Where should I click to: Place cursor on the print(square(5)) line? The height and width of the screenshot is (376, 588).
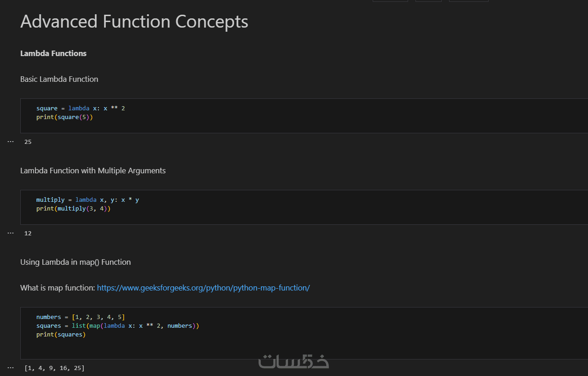pyautogui.click(x=64, y=117)
